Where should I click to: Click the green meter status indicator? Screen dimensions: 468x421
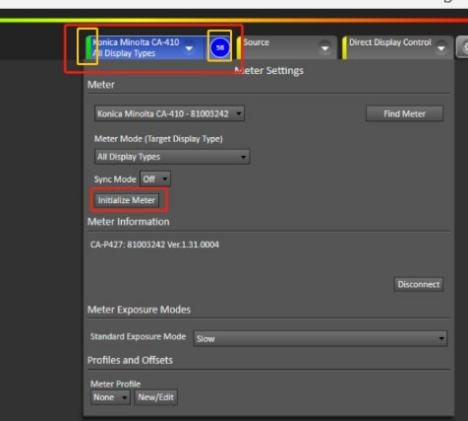pos(88,48)
